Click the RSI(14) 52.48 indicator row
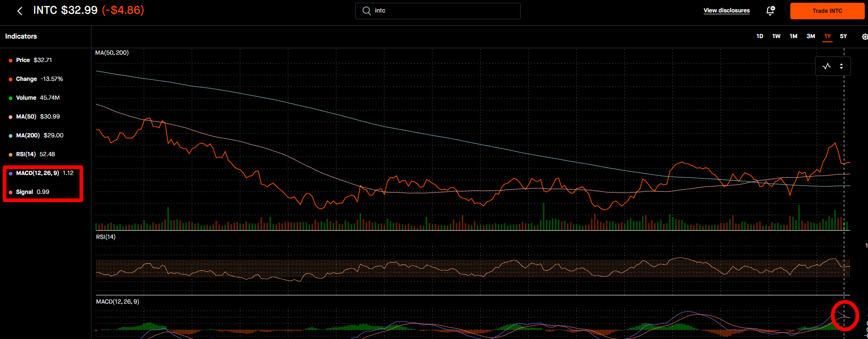The height and width of the screenshot is (339, 868). 32,154
